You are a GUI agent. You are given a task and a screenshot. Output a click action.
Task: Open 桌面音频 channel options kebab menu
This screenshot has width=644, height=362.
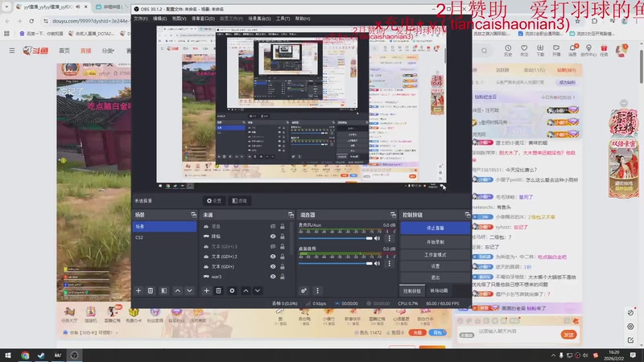coord(390,264)
